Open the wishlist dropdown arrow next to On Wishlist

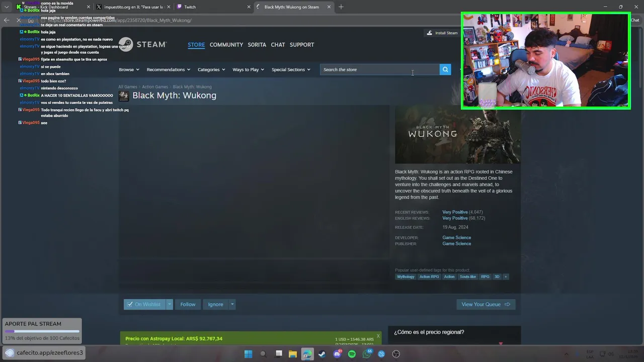(x=170, y=304)
